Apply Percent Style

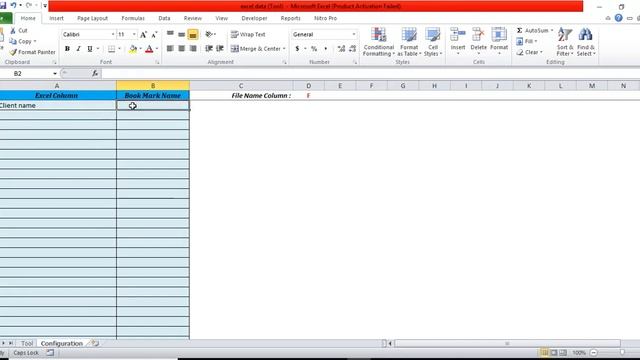point(314,49)
